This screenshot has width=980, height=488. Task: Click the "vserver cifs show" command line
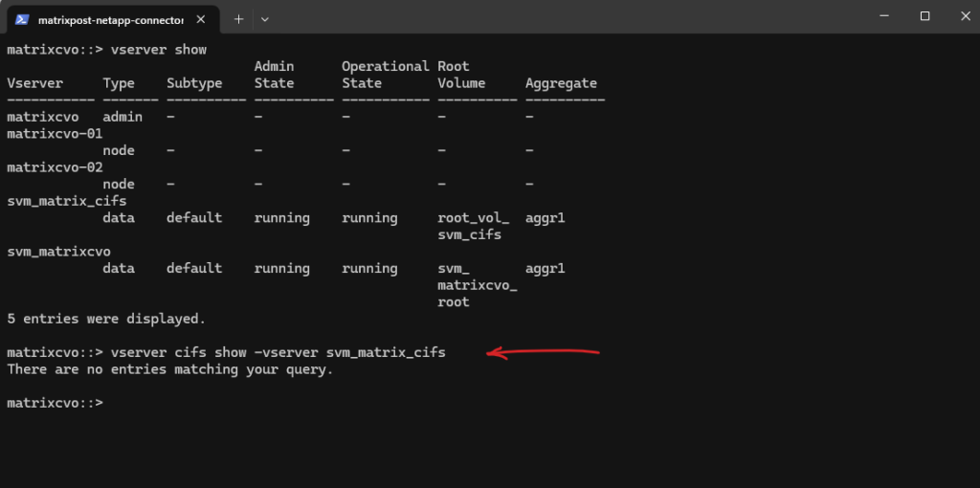[278, 352]
